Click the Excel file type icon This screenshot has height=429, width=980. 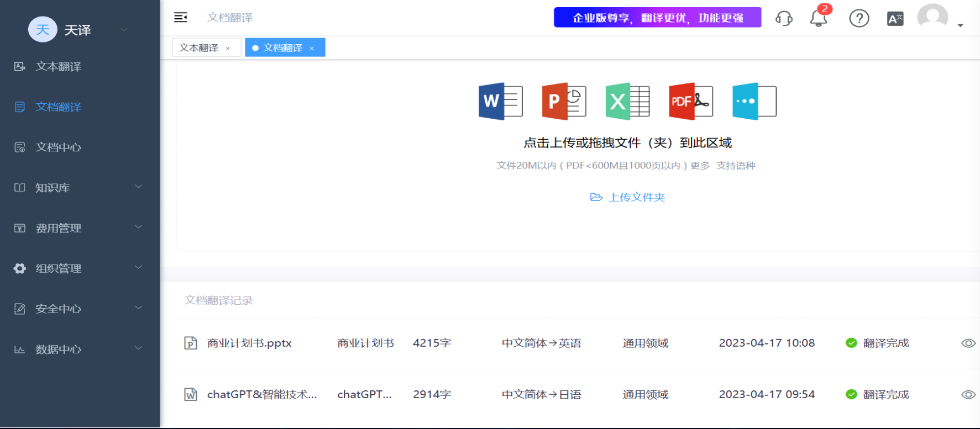(x=627, y=101)
